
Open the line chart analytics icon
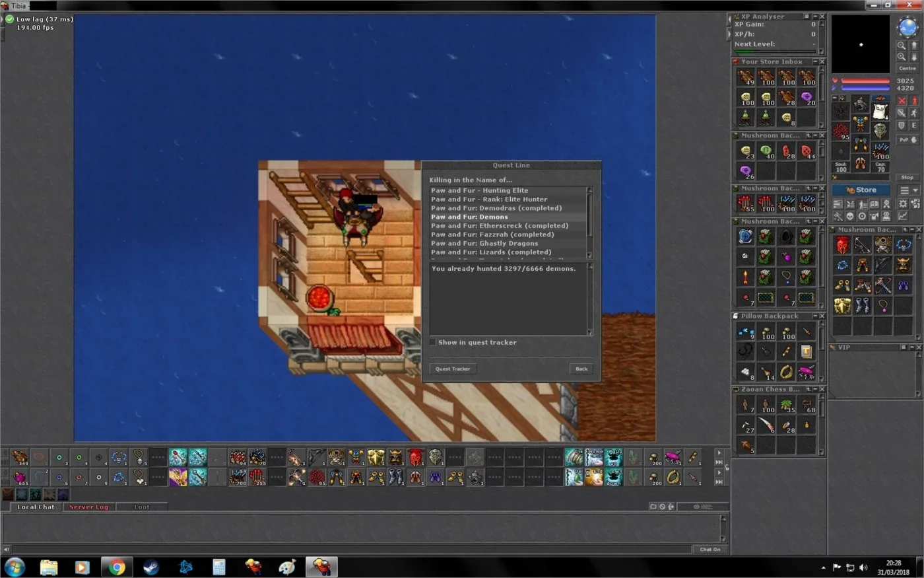click(903, 216)
